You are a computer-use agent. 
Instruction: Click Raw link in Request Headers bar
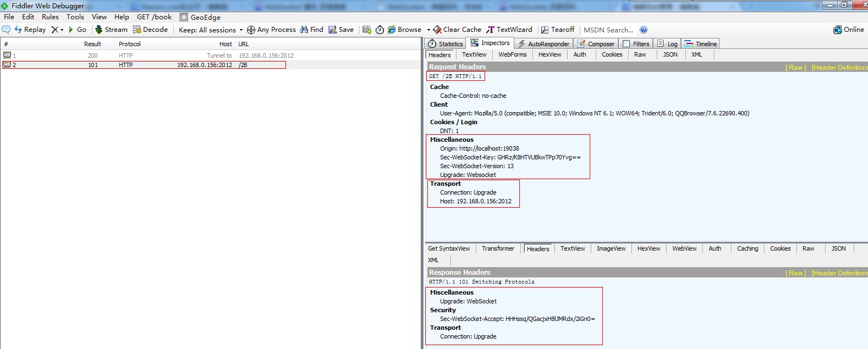[796, 68]
